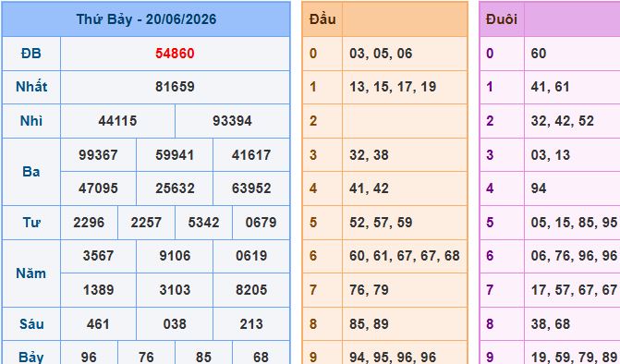Click Đuôi row 8 values 38, 68
This screenshot has height=364, width=620.
tap(551, 324)
